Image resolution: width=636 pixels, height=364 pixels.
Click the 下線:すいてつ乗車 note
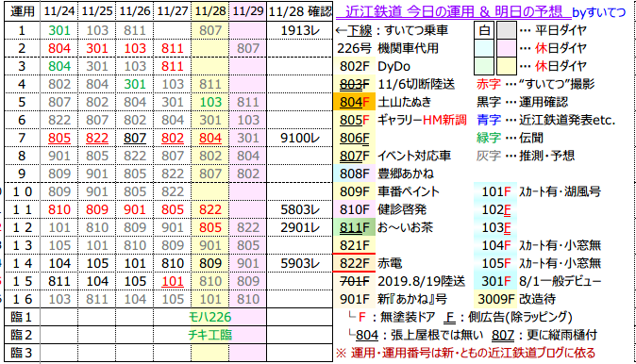(392, 30)
